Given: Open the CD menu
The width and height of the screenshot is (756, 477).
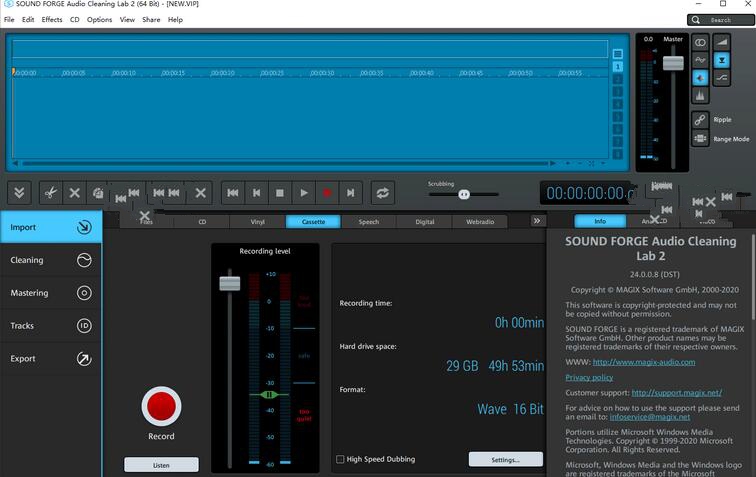Looking at the screenshot, I should click(x=74, y=20).
